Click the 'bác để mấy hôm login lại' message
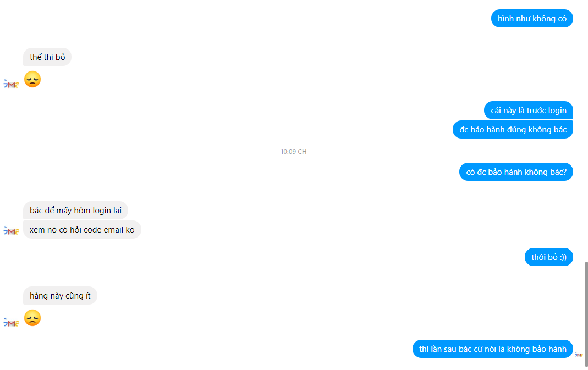Image resolution: width=588 pixels, height=370 pixels. click(75, 211)
